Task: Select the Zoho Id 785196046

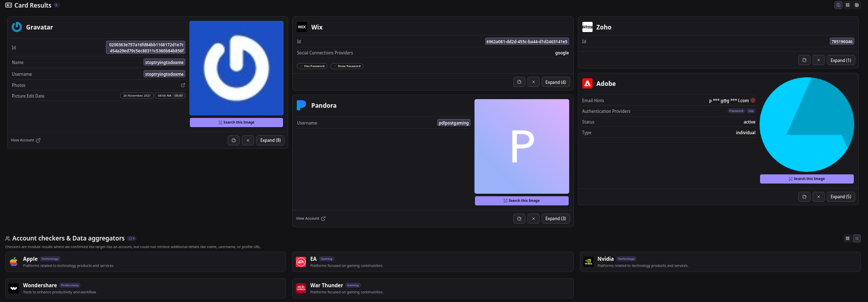Action: pos(842,42)
